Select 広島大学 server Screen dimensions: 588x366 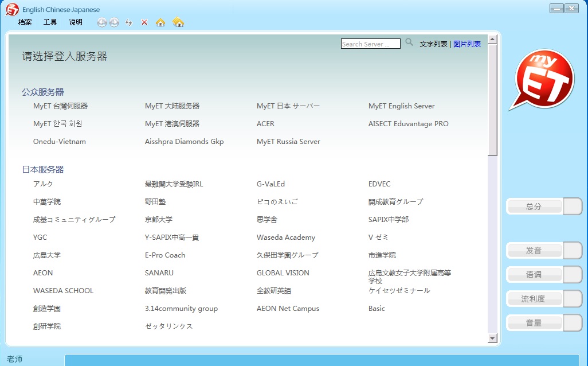point(47,255)
